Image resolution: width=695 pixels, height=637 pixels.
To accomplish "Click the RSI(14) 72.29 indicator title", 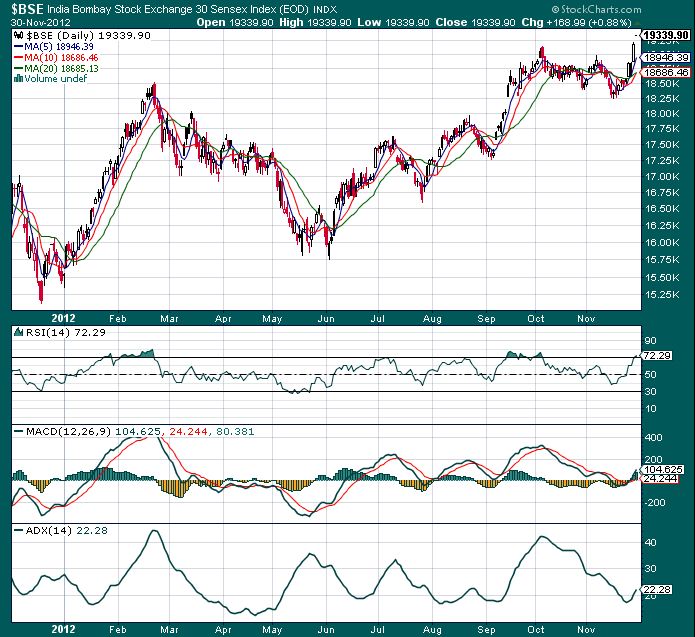I will coord(66,332).
